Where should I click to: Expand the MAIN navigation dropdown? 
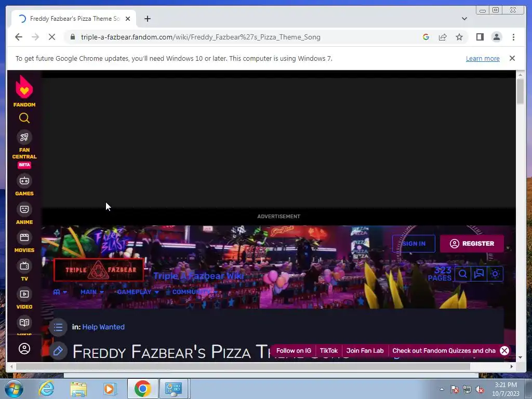click(x=91, y=292)
